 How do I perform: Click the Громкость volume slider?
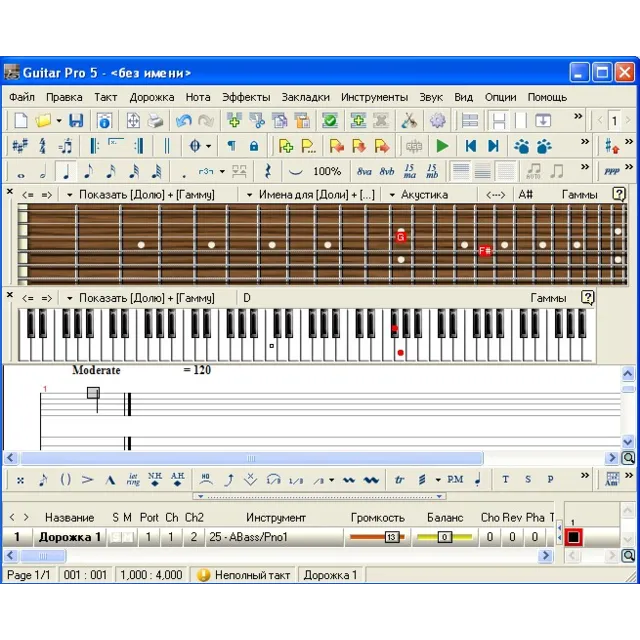(377, 537)
